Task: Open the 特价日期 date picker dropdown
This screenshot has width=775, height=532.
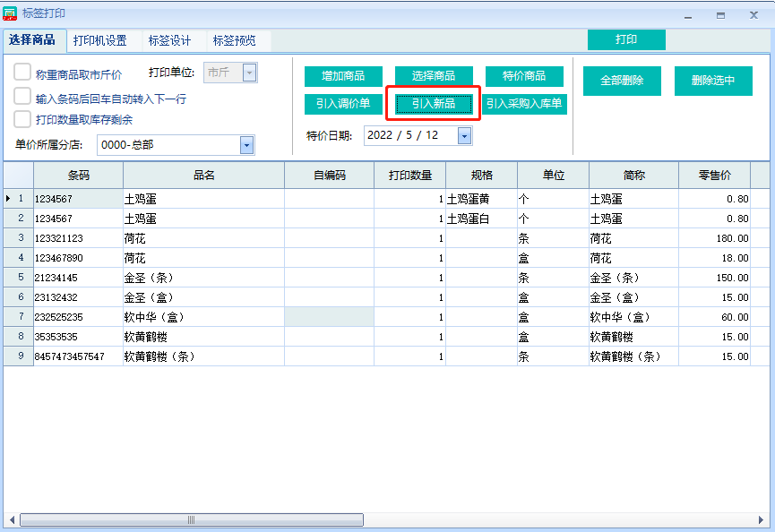Action: click(x=464, y=135)
